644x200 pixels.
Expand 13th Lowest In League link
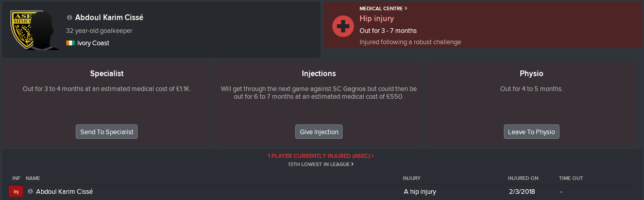coord(320,165)
